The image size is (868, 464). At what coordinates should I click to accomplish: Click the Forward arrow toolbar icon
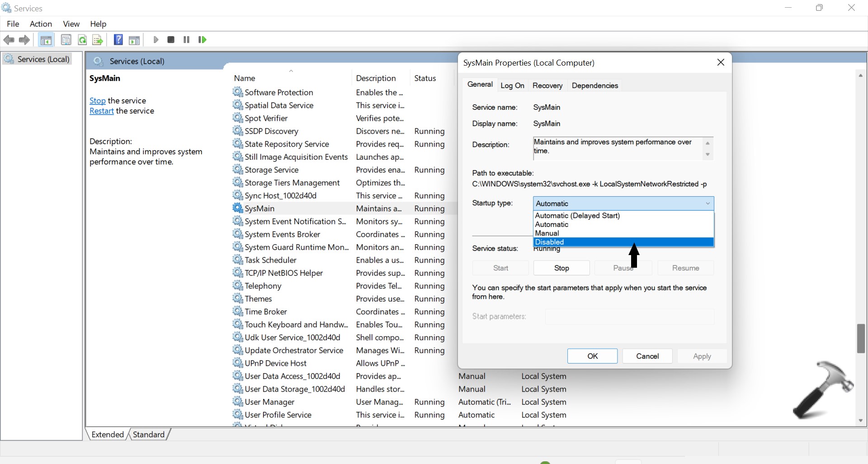pyautogui.click(x=24, y=40)
